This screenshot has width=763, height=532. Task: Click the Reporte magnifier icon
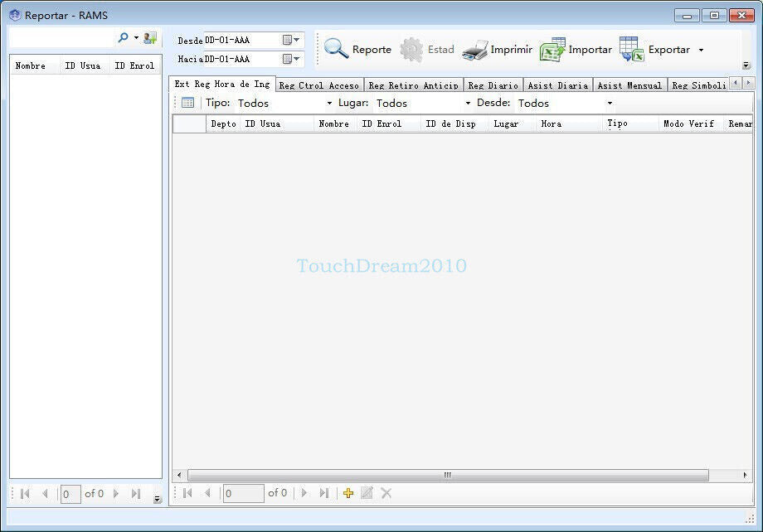[337, 49]
